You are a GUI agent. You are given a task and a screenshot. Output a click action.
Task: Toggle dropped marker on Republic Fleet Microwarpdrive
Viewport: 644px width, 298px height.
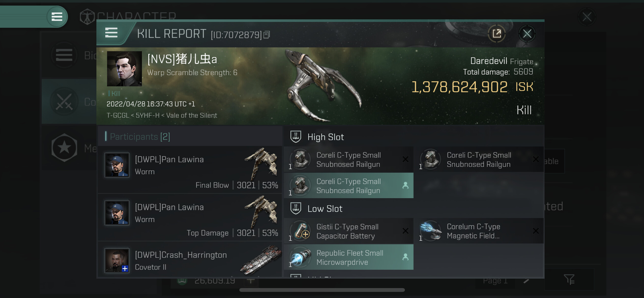coord(405,257)
